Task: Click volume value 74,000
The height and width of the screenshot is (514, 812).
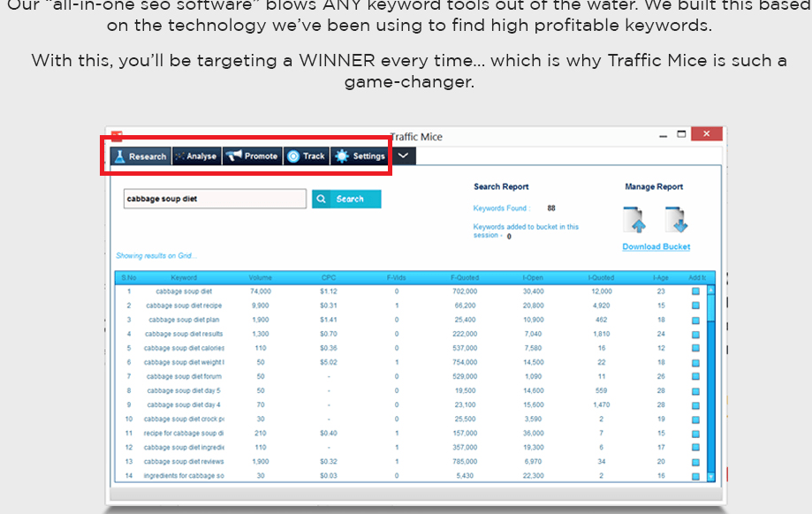Action: (x=261, y=291)
